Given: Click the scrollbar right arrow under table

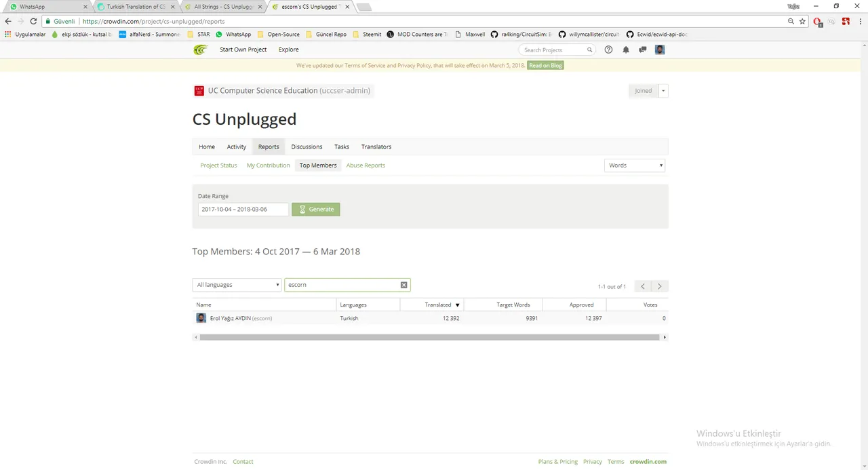Looking at the screenshot, I should click(x=665, y=337).
